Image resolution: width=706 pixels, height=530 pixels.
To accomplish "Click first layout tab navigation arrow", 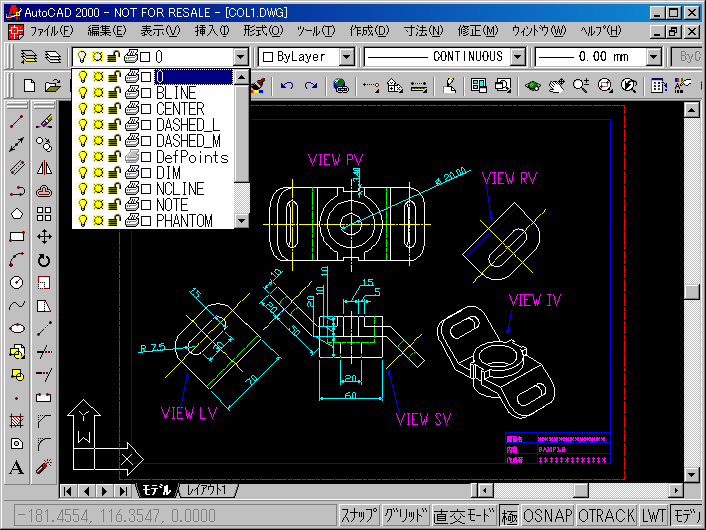I will [68, 491].
